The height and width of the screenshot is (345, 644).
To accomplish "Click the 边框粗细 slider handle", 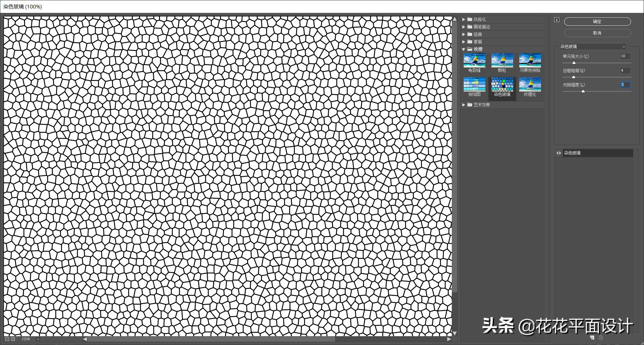I will 573,77.
